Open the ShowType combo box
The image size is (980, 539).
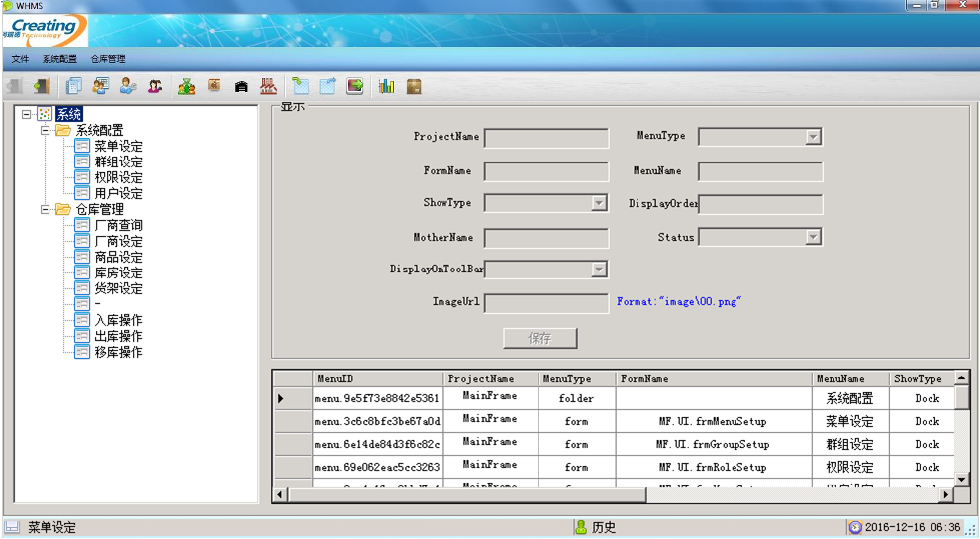[x=599, y=203]
